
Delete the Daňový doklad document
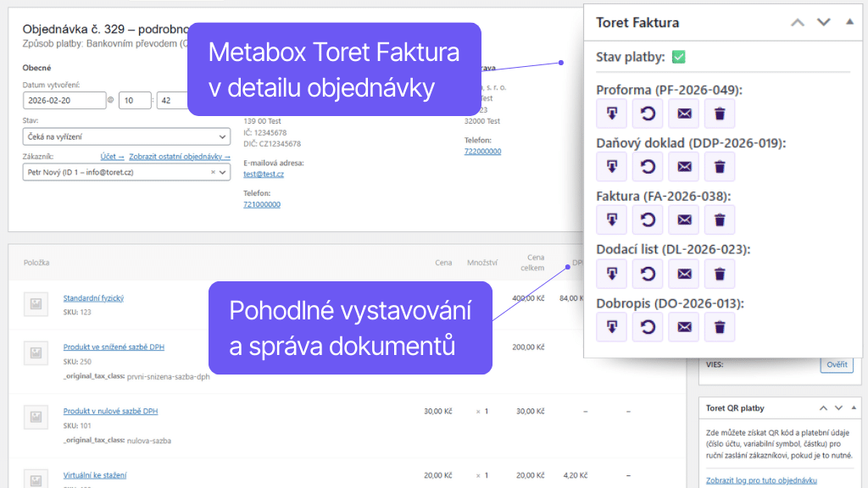(719, 166)
